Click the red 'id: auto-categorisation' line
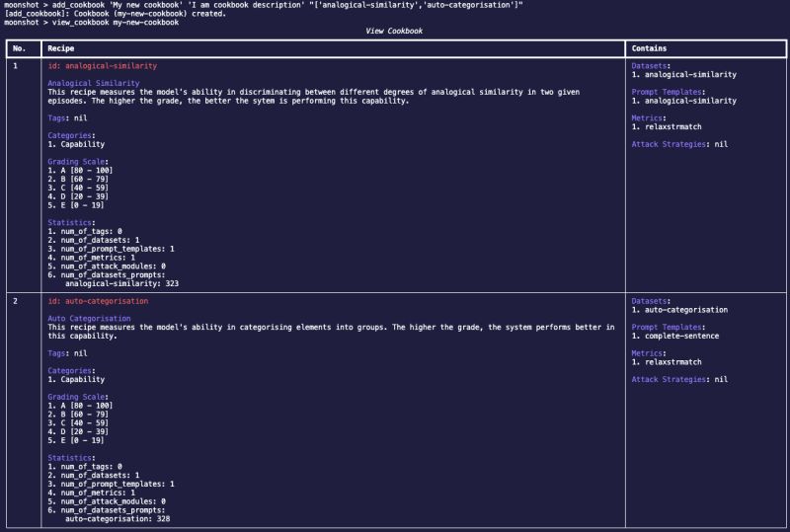This screenshot has height=532, width=790. click(x=98, y=301)
